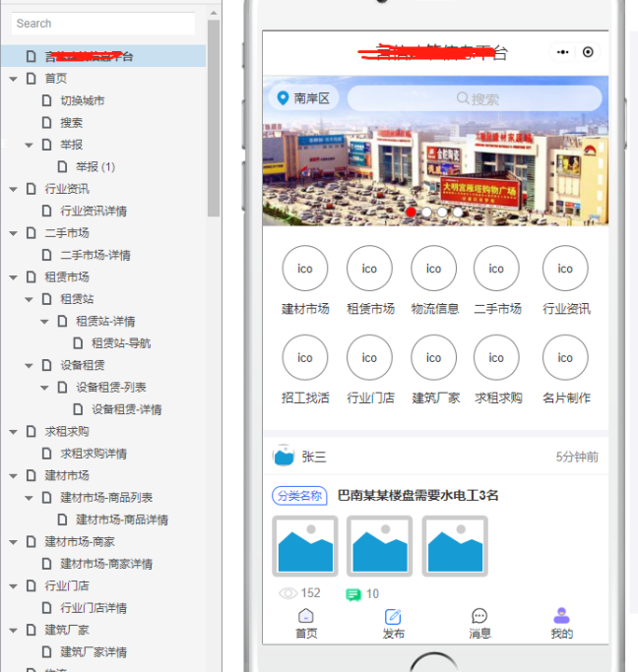This screenshot has height=672, width=638.
Task: Click the green comment icon beside 10
Action: (x=353, y=594)
